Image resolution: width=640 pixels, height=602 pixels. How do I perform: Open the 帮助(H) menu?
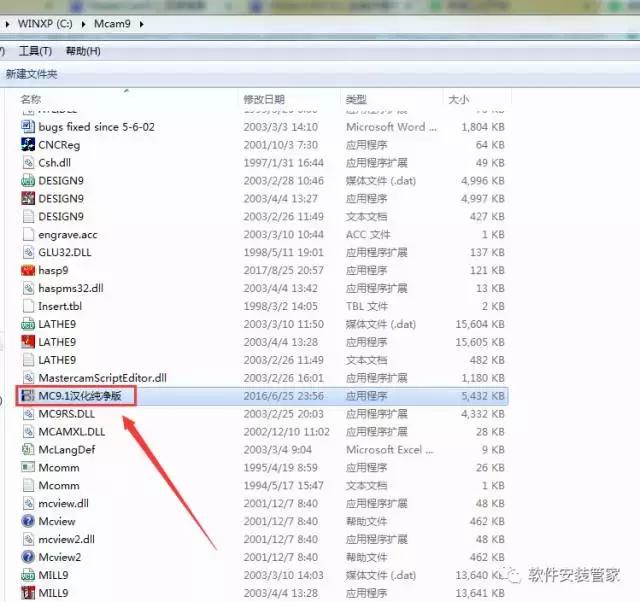coord(83,51)
